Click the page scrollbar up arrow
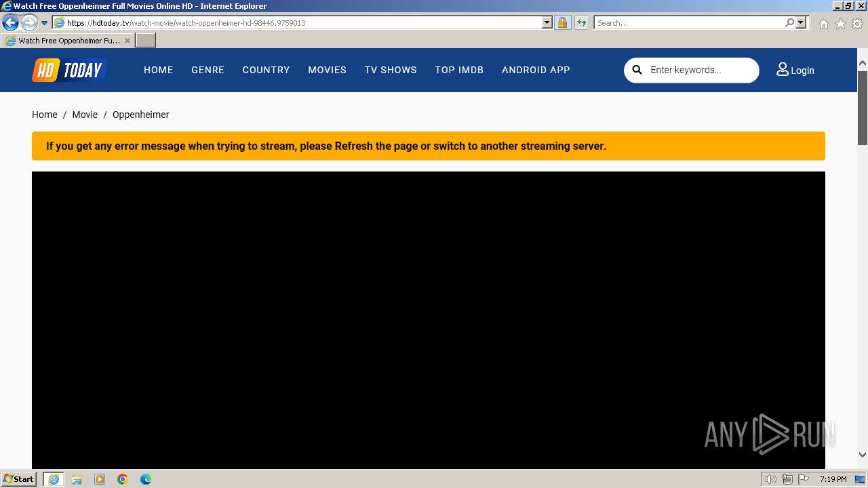The image size is (868, 488). point(863,63)
